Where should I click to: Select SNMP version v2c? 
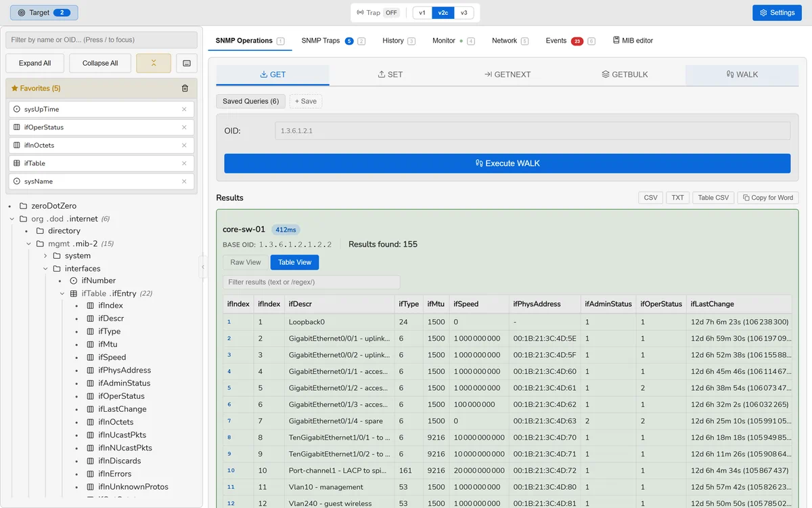443,13
